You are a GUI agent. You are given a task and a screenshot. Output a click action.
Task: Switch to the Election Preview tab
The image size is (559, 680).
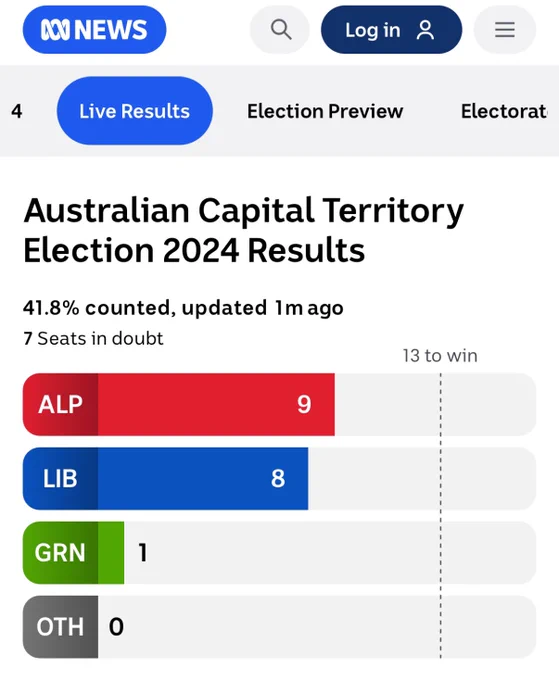point(325,111)
